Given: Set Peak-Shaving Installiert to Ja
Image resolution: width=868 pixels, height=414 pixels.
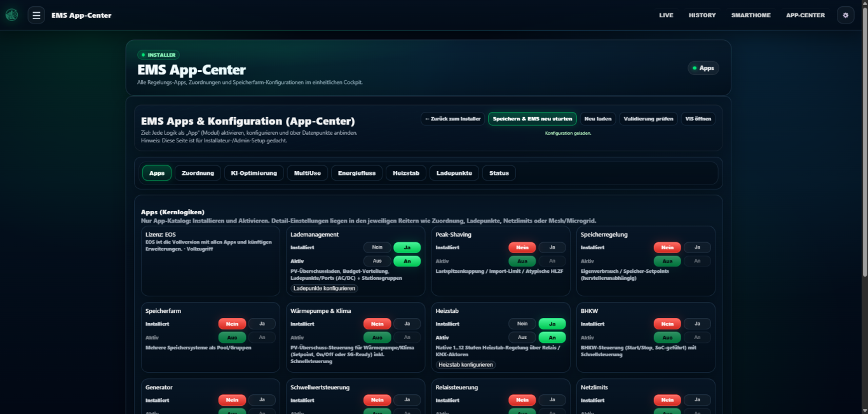Looking at the screenshot, I should pyautogui.click(x=552, y=247).
